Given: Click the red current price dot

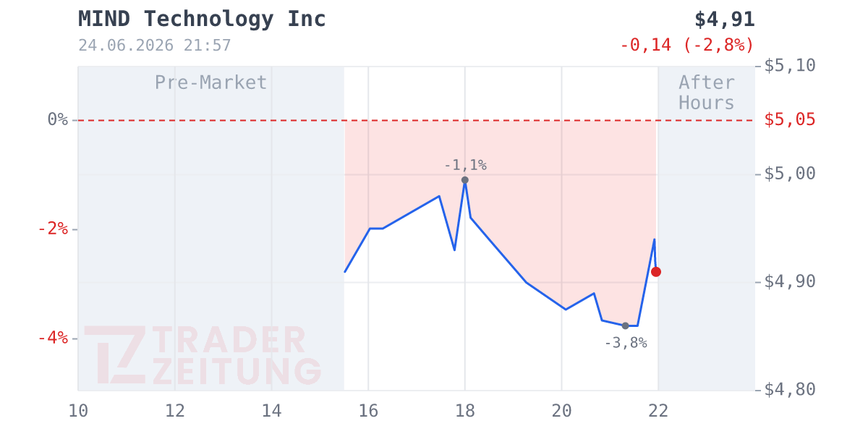Looking at the screenshot, I should point(656,272).
